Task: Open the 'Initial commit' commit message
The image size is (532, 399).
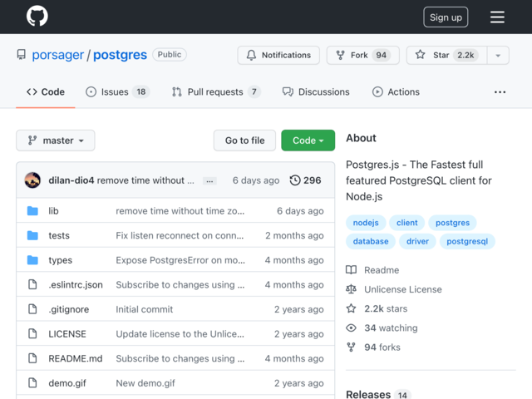Action: click(144, 309)
